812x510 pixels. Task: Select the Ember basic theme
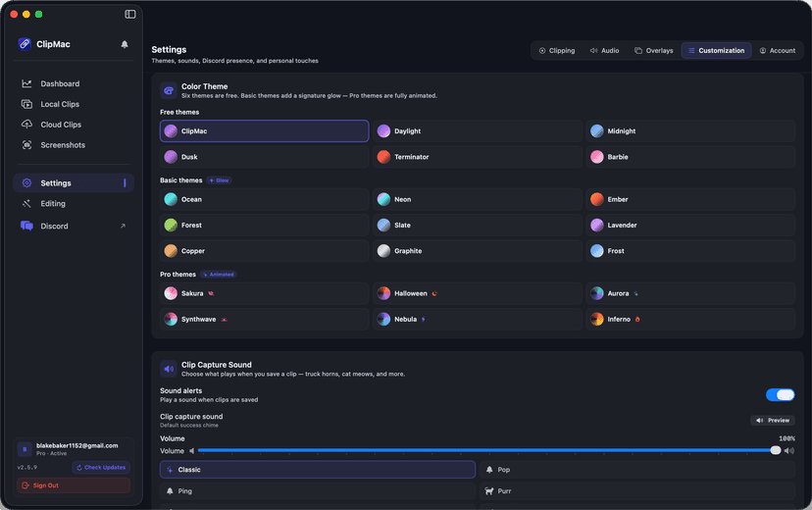tap(690, 199)
